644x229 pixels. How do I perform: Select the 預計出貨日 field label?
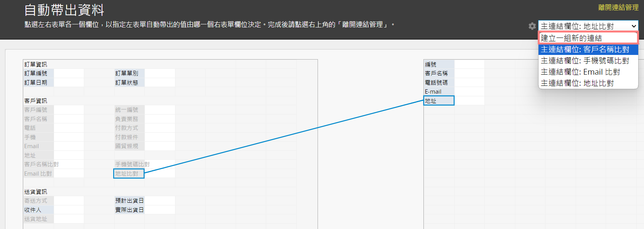[129, 201]
